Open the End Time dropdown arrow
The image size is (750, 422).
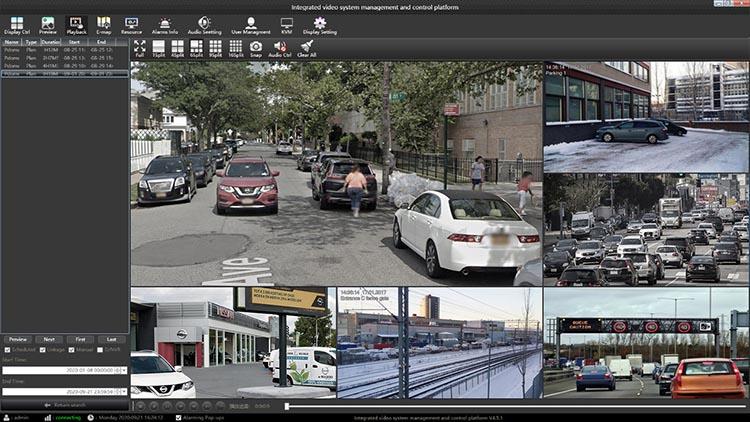point(124,392)
